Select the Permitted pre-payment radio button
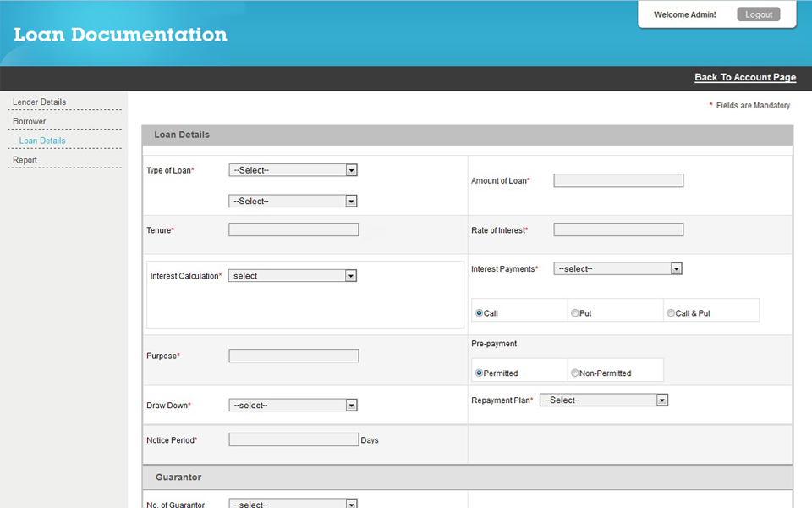Viewport: 812px width, 508px height. (480, 373)
